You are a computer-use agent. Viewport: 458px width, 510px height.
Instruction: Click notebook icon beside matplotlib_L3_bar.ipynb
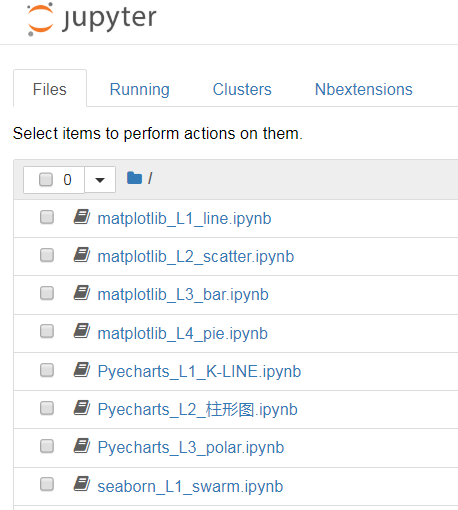pyautogui.click(x=82, y=293)
